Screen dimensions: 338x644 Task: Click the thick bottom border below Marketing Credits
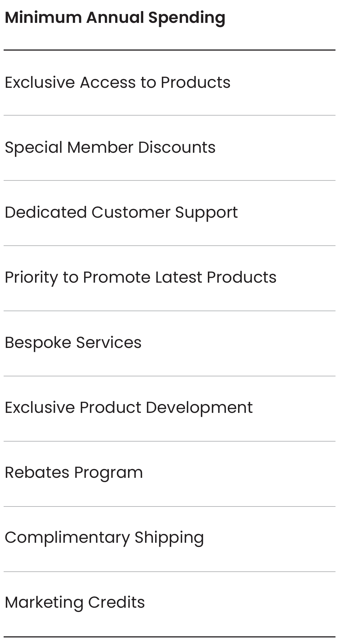click(169, 637)
